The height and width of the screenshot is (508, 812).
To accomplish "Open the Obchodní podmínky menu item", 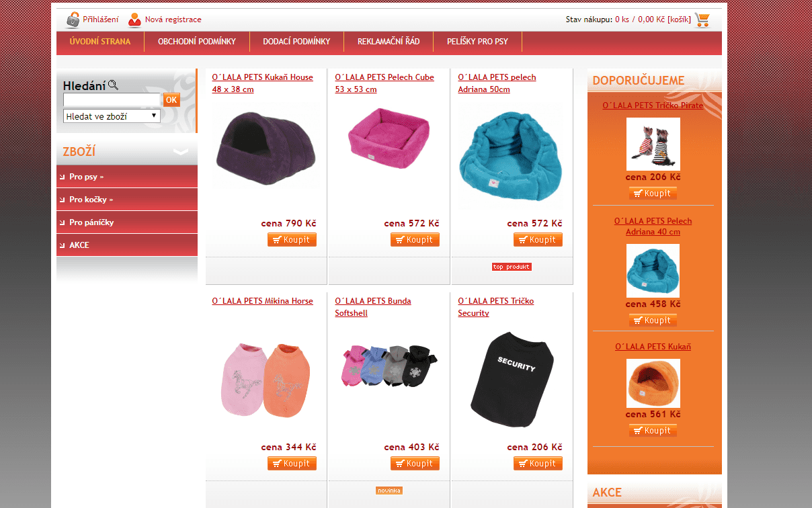I will [x=197, y=42].
